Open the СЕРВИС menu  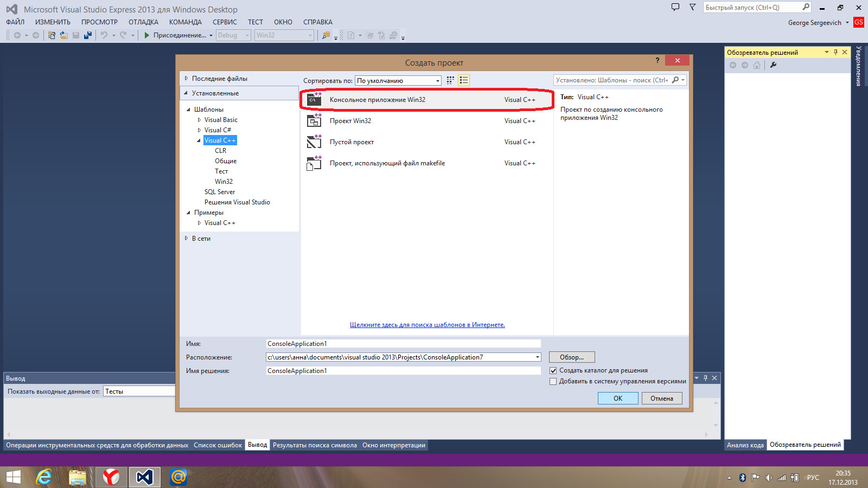(x=225, y=22)
